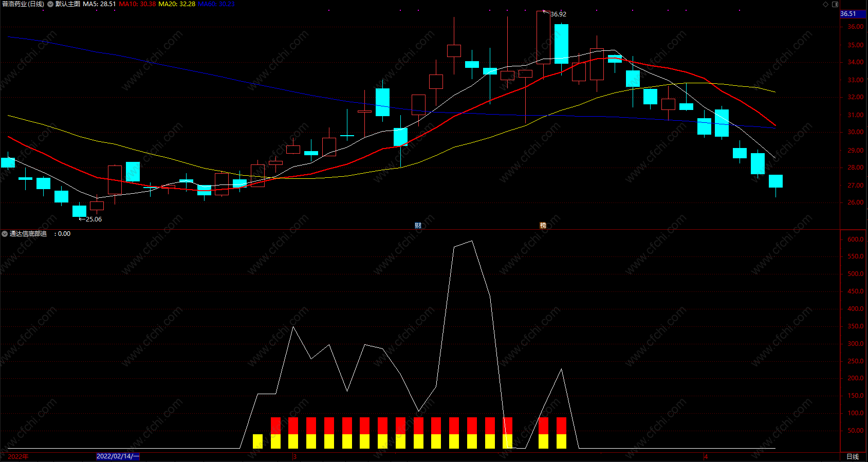868x462 pixels.
Task: Click the highlighted date 2022/02/14/一
Action: click(118, 456)
